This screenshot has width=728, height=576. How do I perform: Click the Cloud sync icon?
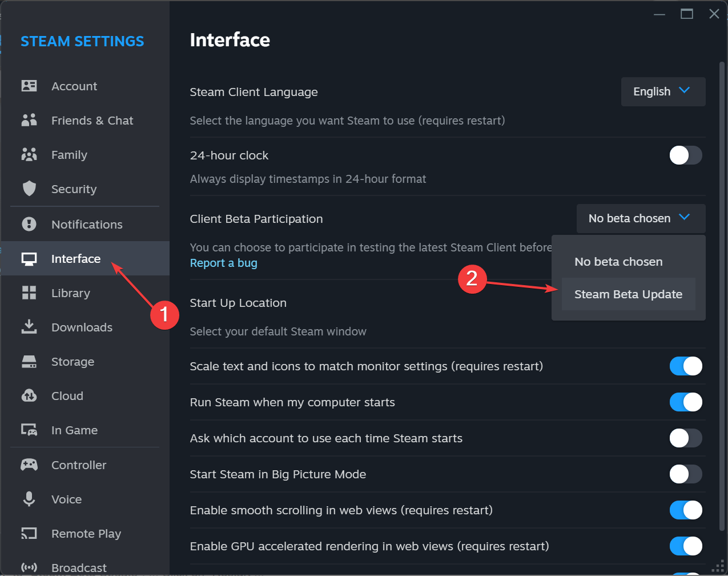pyautogui.click(x=29, y=395)
